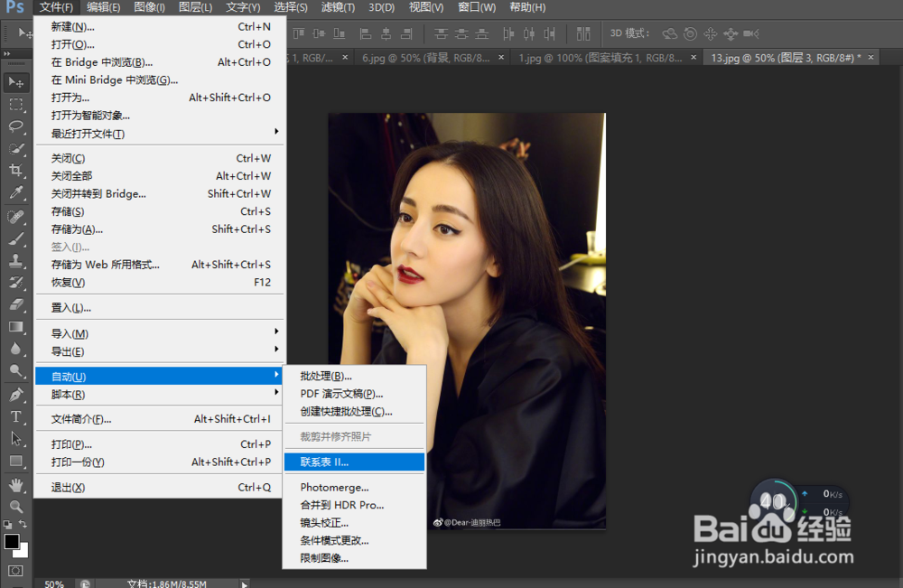This screenshot has width=903, height=588.
Task: Select the Blur tool
Action: pyautogui.click(x=16, y=348)
